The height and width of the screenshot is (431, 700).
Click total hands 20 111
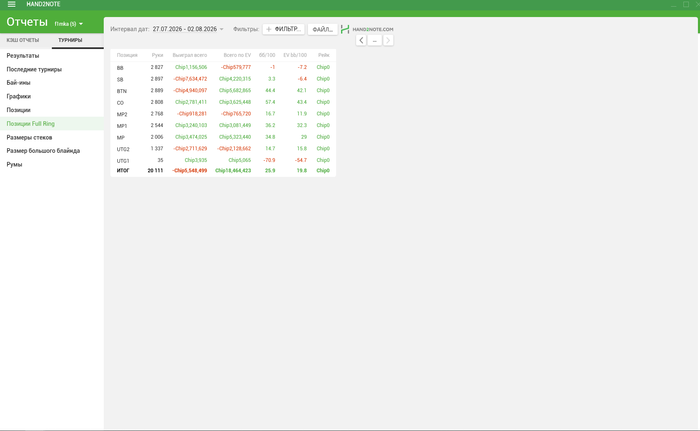155,171
